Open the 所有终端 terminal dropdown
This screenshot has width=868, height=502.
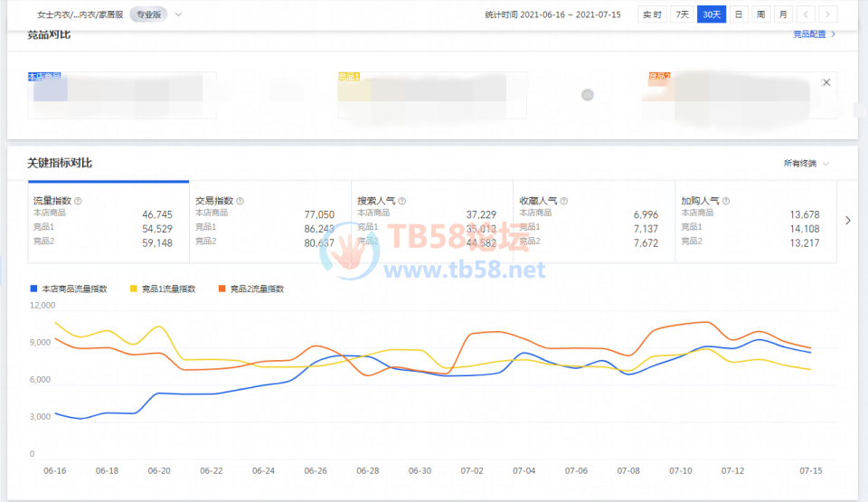806,164
